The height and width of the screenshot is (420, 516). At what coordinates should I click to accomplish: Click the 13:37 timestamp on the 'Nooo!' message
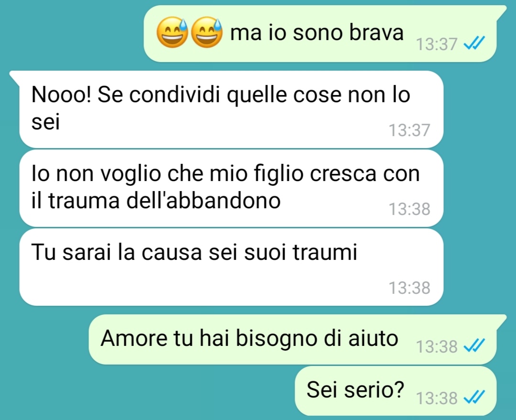[x=409, y=130]
